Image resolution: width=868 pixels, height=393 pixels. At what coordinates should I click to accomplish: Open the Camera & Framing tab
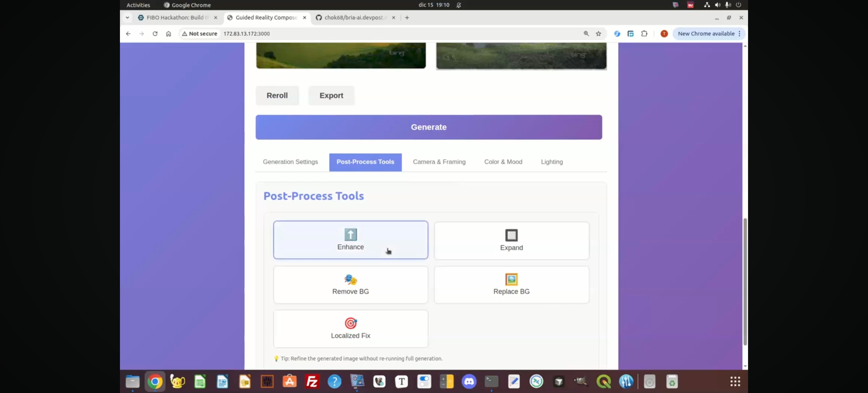[439, 162]
